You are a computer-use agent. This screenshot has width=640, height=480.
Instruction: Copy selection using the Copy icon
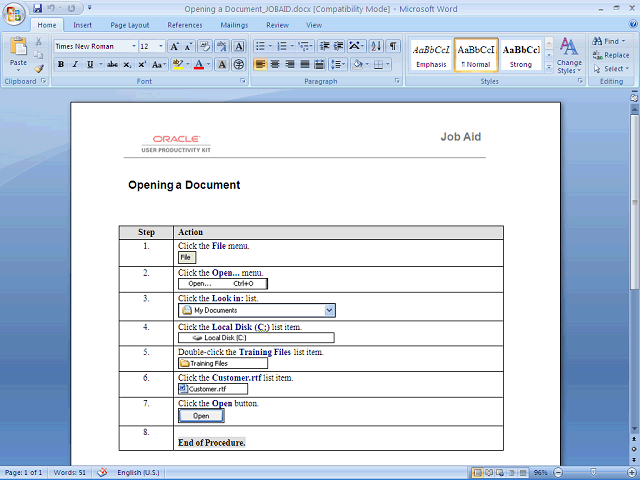pos(39,55)
